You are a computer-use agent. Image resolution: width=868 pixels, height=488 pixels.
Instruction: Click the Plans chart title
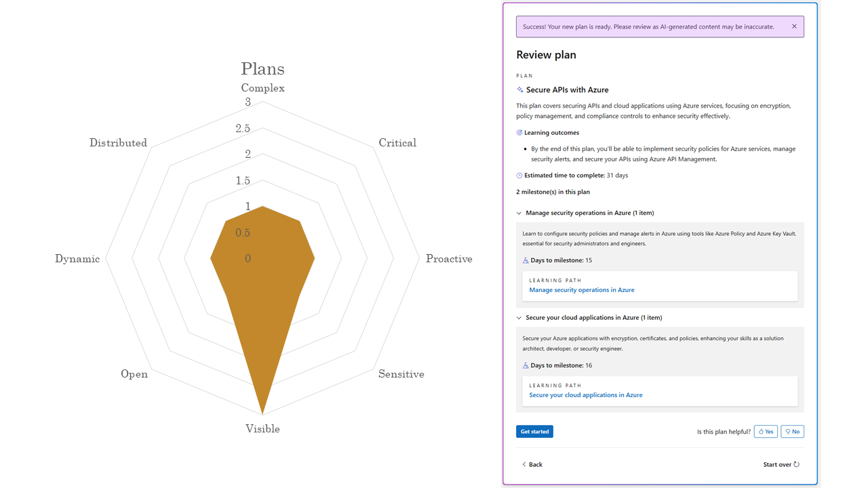(x=263, y=69)
